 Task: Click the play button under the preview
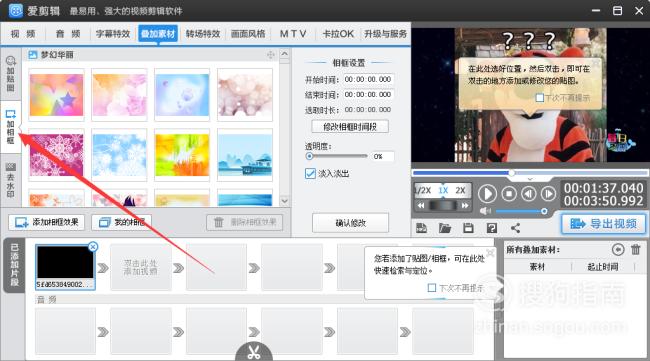487,194
